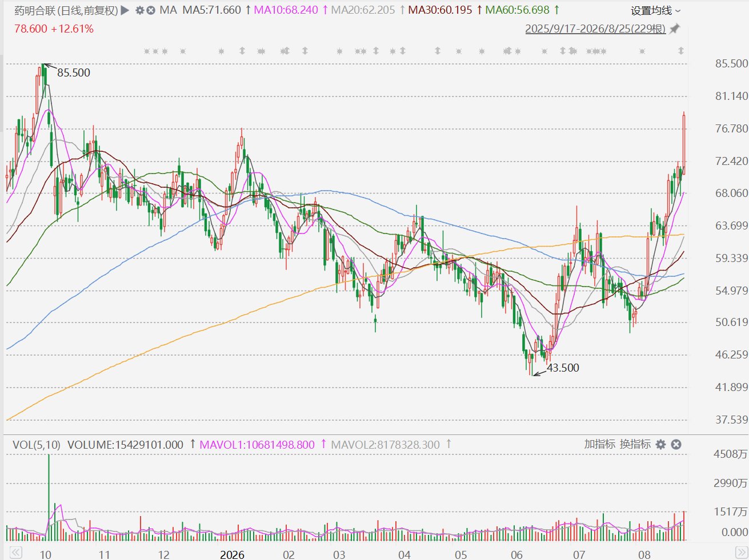Open VOL indicator settings gear

pyautogui.click(x=661, y=444)
